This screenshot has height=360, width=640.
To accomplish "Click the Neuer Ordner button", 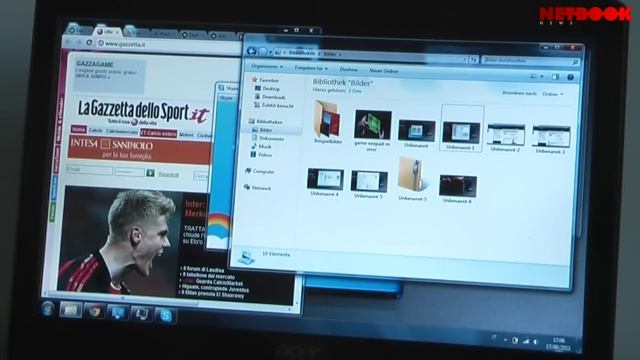I will pyautogui.click(x=384, y=71).
